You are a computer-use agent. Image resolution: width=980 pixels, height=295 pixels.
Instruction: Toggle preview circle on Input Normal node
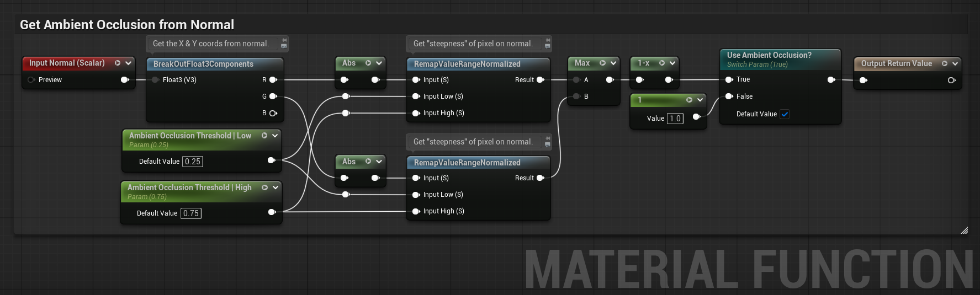click(118, 63)
